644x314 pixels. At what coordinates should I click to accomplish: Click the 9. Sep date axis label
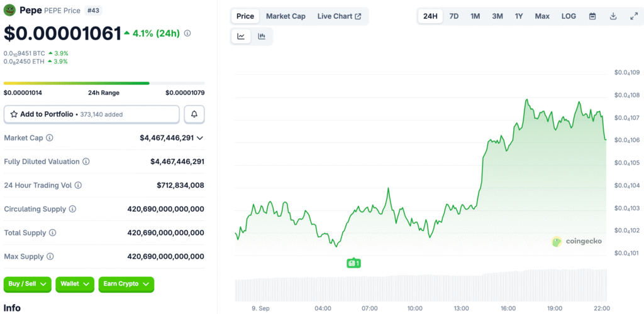[260, 308]
